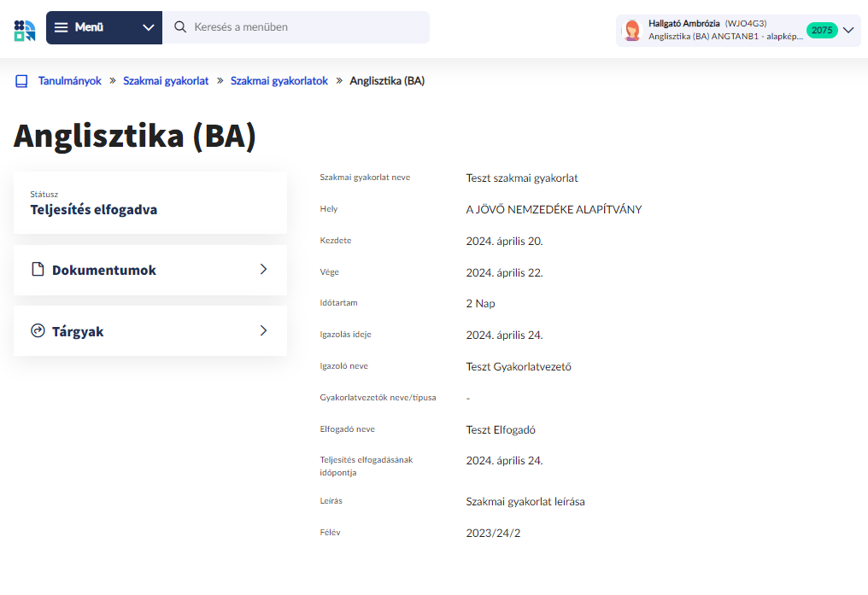
Task: Go to Tanulmányok breadcrumb link
Action: 70,81
